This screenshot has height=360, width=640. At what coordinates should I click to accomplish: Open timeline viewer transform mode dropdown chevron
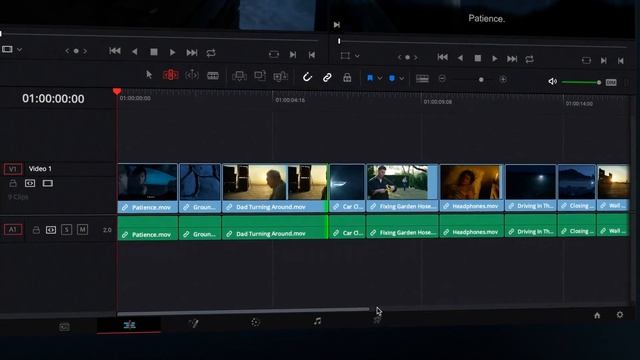[357, 56]
